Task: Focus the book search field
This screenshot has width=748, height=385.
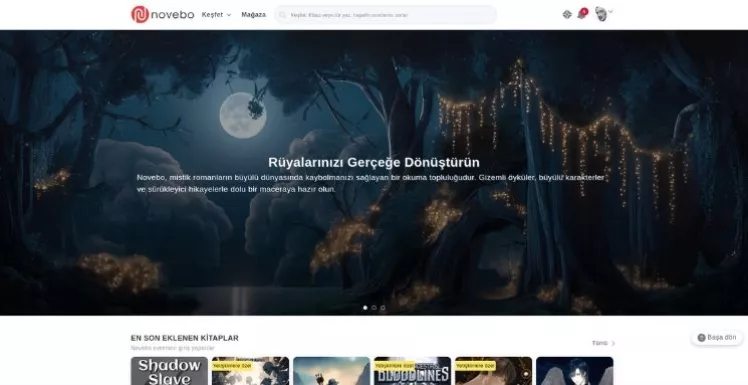Action: click(385, 15)
